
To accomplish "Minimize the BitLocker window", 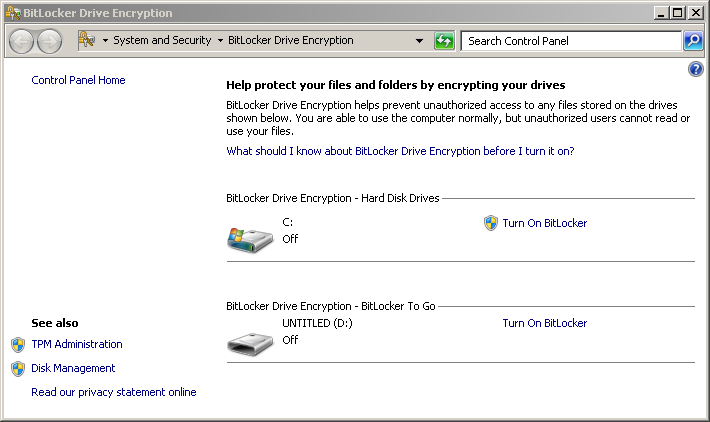I will (661, 13).
